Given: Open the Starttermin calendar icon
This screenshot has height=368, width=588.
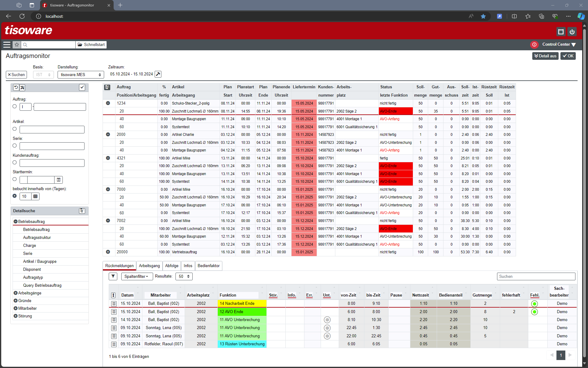Looking at the screenshot, I should (58, 180).
